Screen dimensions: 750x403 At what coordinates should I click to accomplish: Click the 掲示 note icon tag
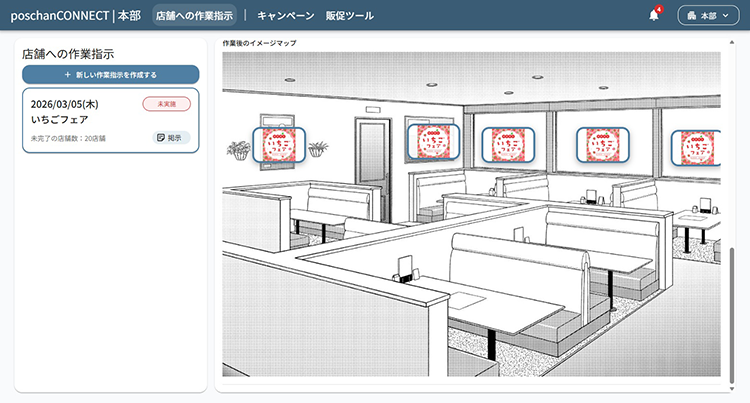click(171, 137)
